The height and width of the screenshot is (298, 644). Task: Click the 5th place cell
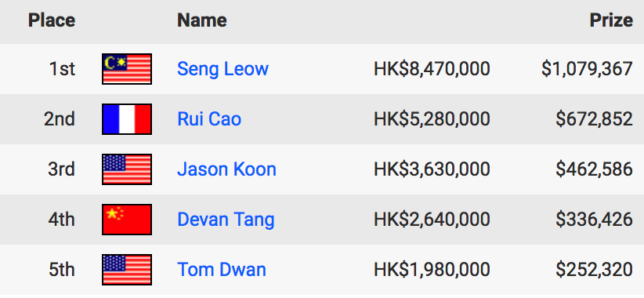pyautogui.click(x=62, y=270)
